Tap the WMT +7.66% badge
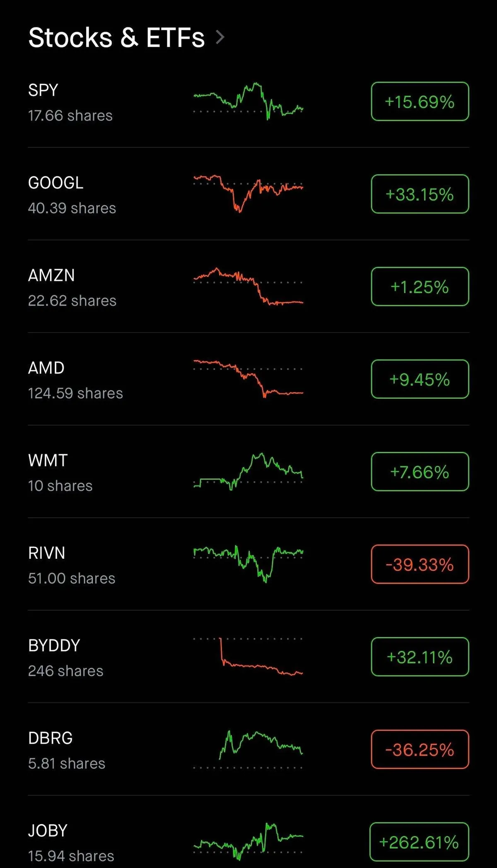 point(420,472)
